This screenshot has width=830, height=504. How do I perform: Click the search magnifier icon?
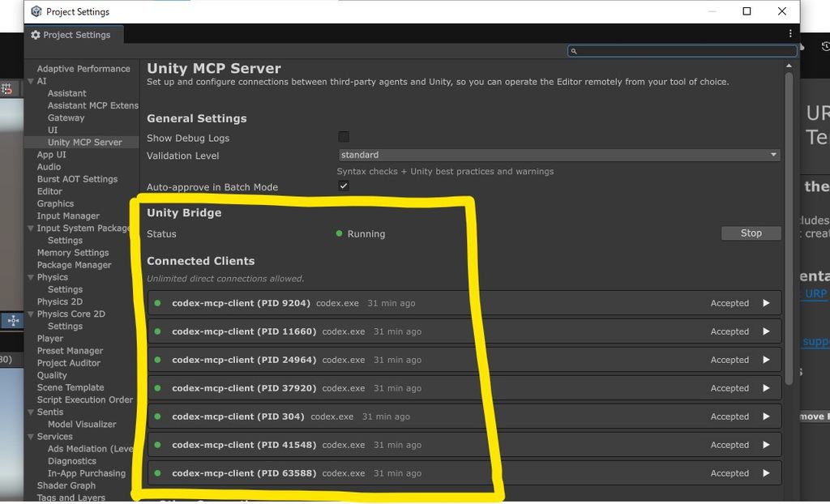(574, 51)
